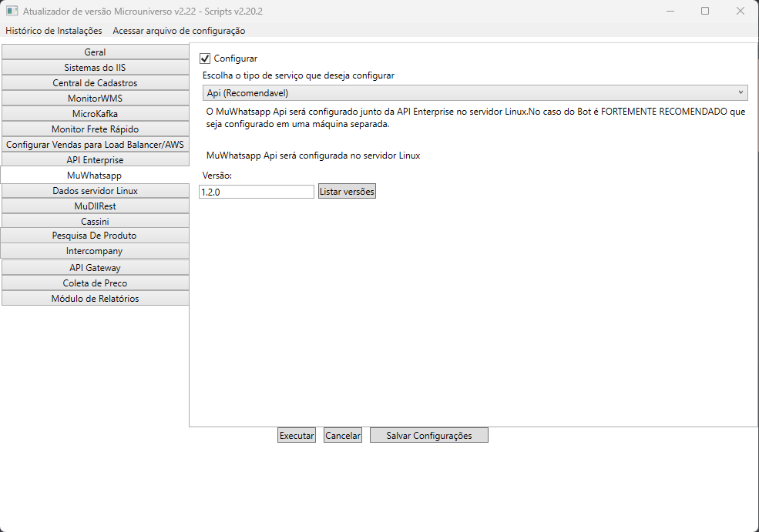Click Salvar Configurações button
The height and width of the screenshot is (532, 759).
(428, 436)
